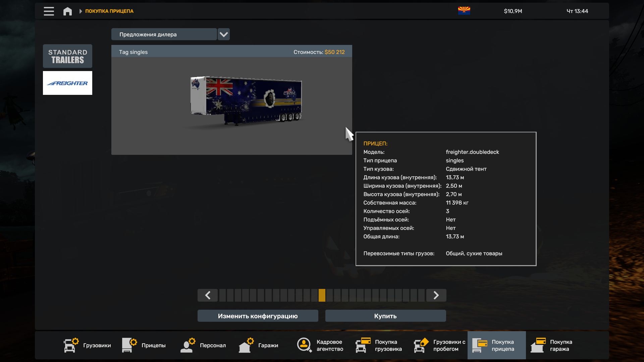Image resolution: width=644 pixels, height=362 pixels.
Task: Expand the Предложения дилера dropdown arrow
Action: (x=224, y=34)
